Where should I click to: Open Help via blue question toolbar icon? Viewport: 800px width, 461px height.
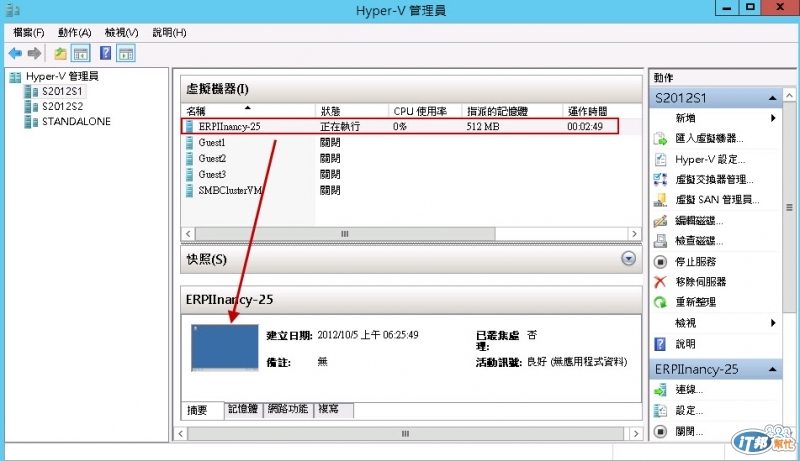[x=105, y=53]
